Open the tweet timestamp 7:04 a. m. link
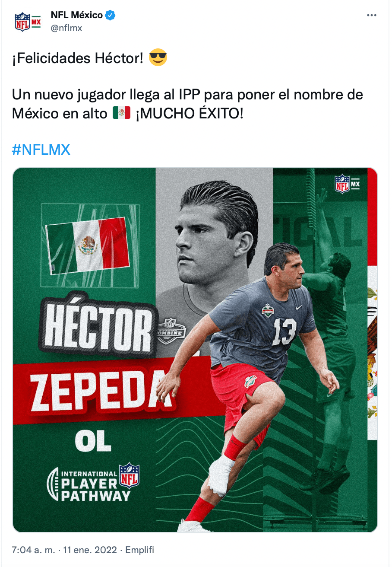Screen dimensions: 392x567 (34, 550)
